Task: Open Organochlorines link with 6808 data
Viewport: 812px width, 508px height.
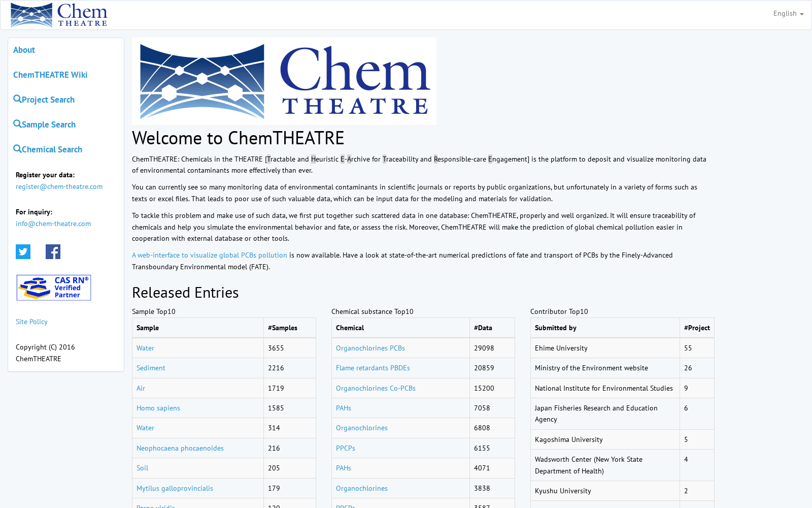Action: [x=362, y=428]
